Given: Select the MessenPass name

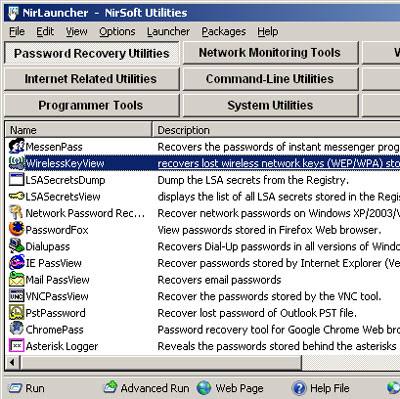Looking at the screenshot, I should point(54,147).
